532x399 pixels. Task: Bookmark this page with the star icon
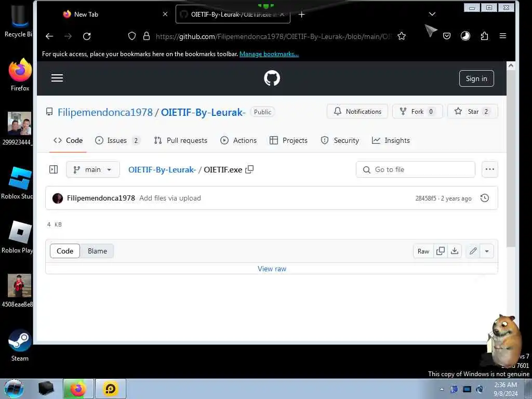pyautogui.click(x=402, y=36)
